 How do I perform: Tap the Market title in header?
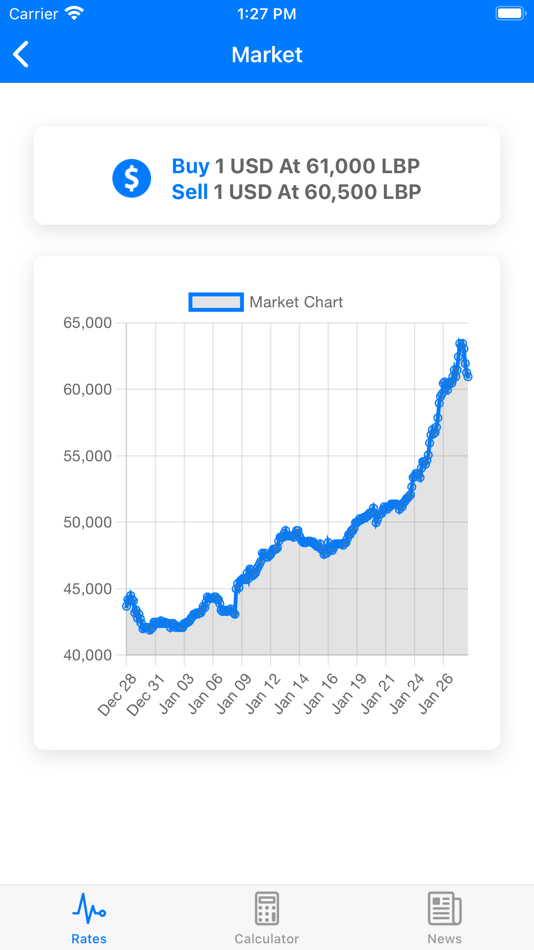[x=267, y=55]
